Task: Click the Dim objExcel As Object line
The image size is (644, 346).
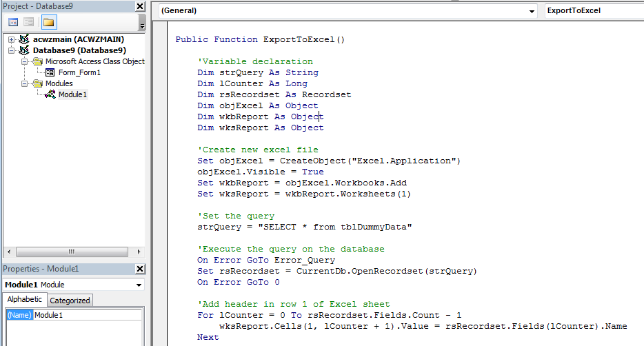Action: [x=258, y=106]
